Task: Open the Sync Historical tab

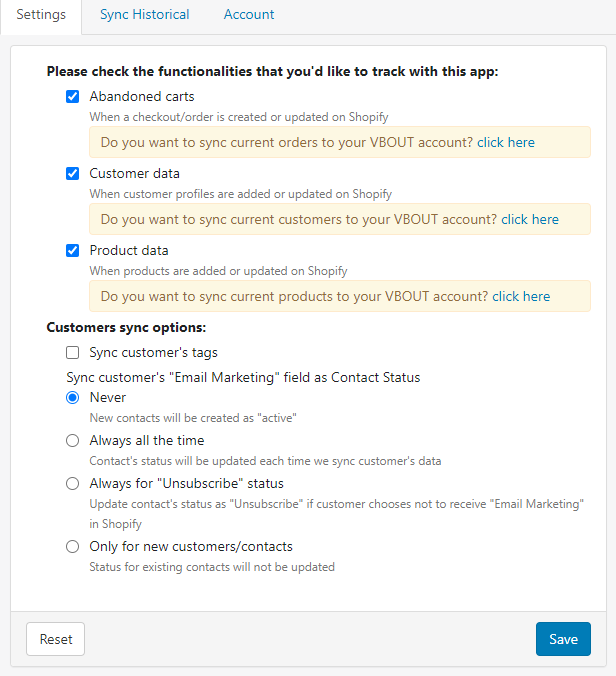Action: (145, 15)
